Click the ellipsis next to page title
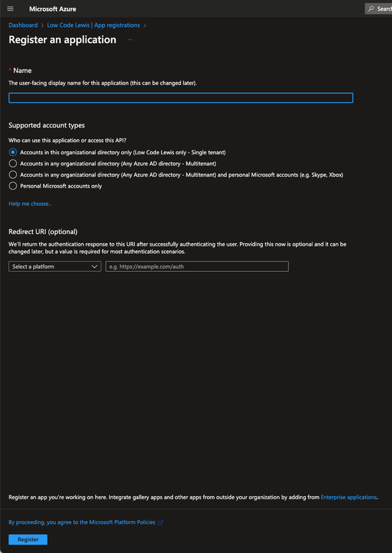The width and height of the screenshot is (392, 553). click(129, 40)
